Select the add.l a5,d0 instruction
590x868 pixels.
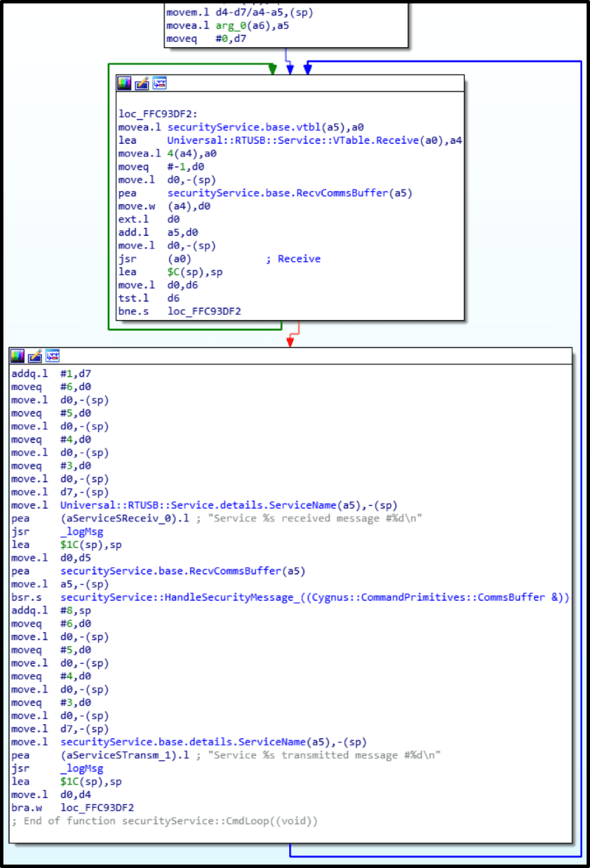(158, 232)
